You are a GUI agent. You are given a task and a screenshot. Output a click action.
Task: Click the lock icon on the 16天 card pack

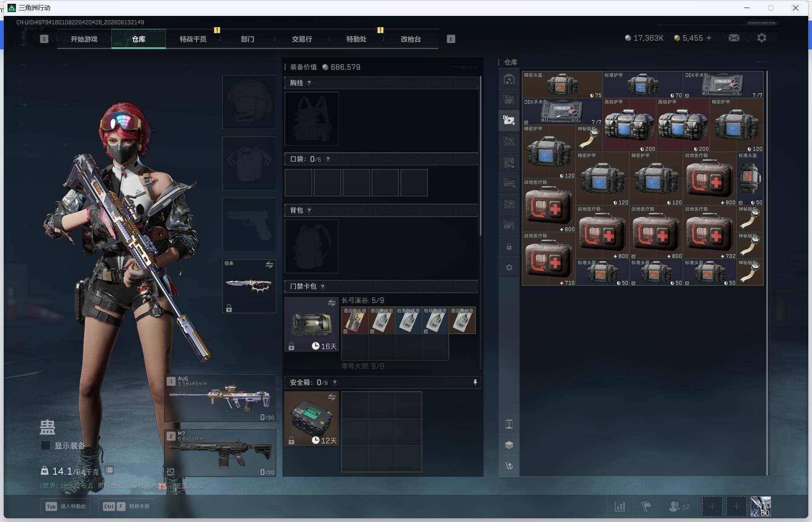tap(291, 346)
